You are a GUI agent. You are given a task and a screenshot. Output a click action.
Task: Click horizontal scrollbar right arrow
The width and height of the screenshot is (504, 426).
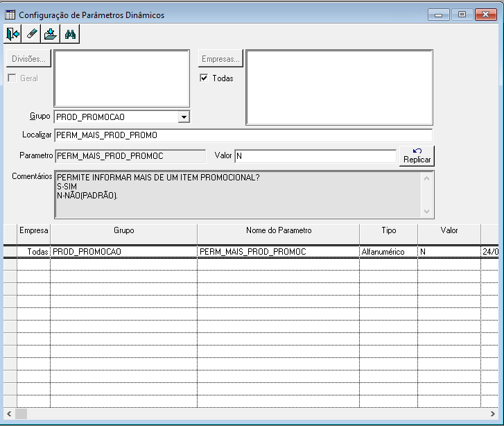pyautogui.click(x=493, y=414)
